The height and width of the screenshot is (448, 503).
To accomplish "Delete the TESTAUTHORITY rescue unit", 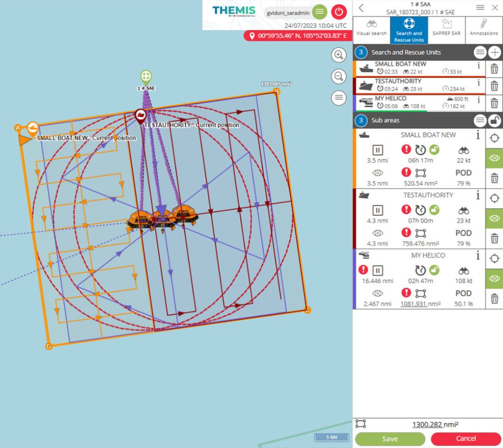I will click(495, 85).
